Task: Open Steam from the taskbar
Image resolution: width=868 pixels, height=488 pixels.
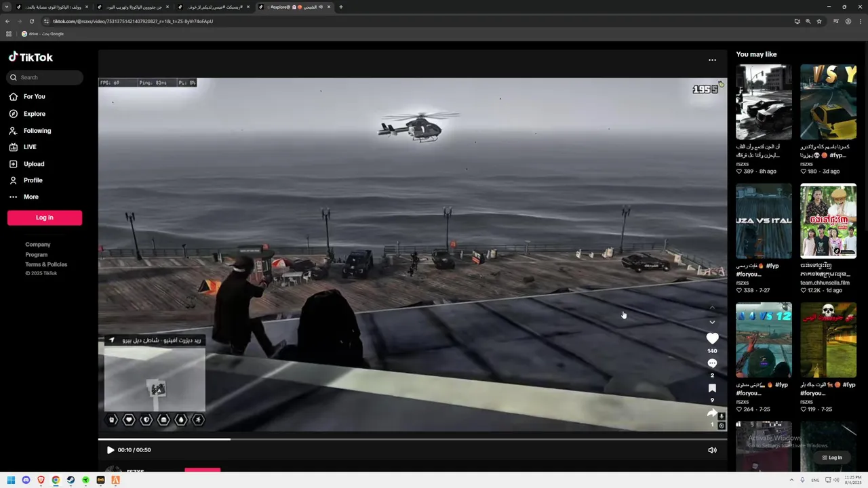Action: coord(71,480)
